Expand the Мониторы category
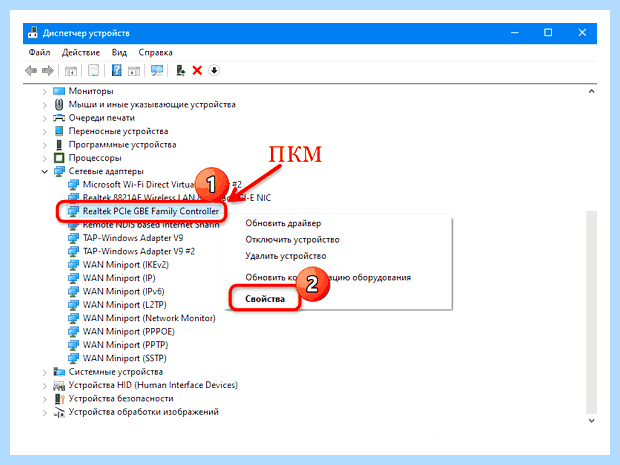Viewport: 620px width, 465px height. [x=44, y=92]
